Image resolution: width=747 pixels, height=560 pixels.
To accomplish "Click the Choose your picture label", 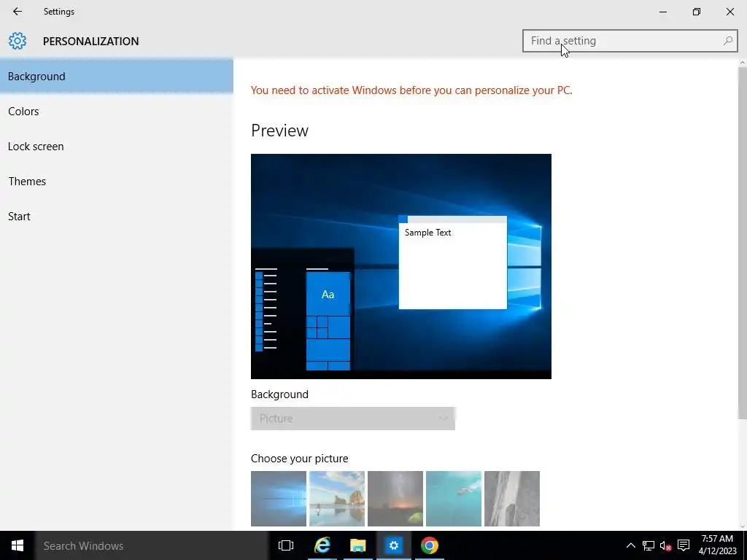I will pyautogui.click(x=300, y=459).
